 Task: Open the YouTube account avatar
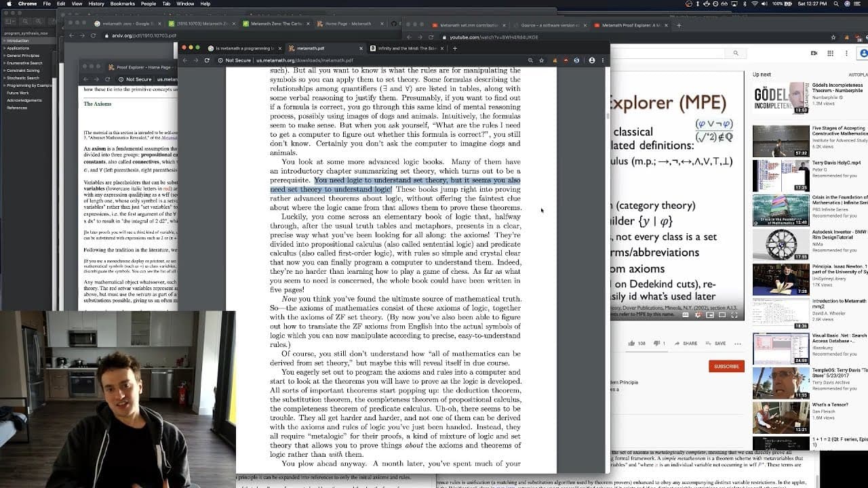click(863, 53)
